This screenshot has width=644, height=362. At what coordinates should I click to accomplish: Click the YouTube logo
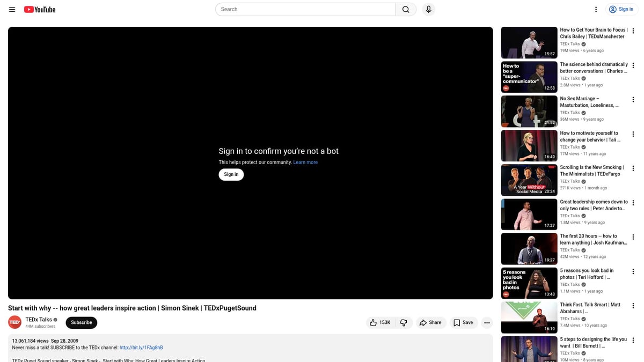click(x=40, y=9)
